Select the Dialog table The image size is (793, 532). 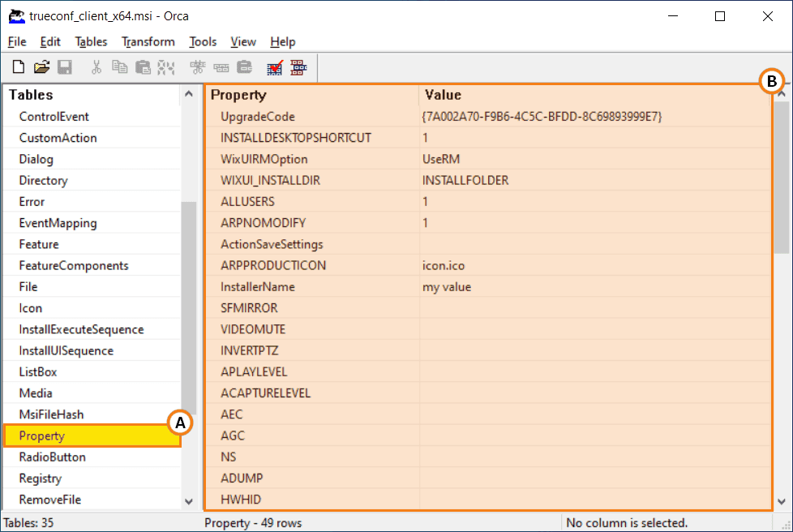[x=92, y=159]
